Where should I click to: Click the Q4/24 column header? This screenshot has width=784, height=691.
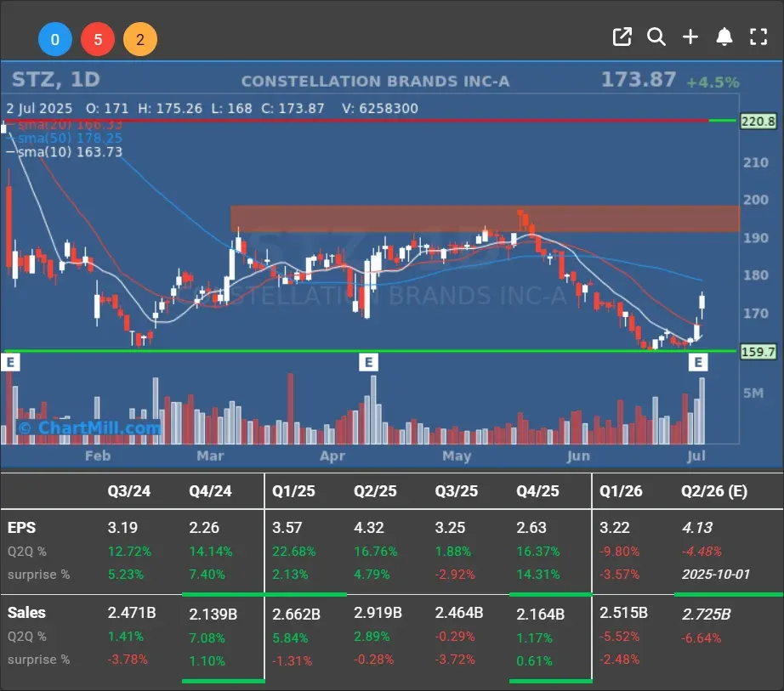[211, 491]
